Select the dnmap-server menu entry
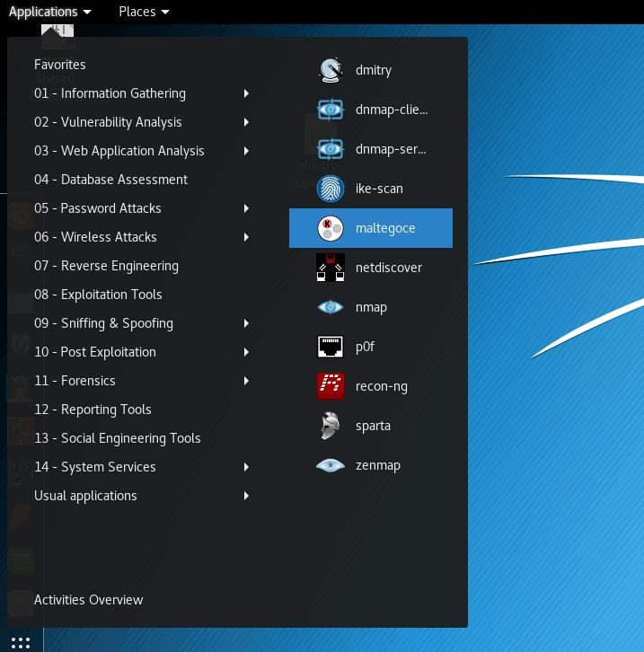Viewport: 644px width, 652px height. coord(391,149)
